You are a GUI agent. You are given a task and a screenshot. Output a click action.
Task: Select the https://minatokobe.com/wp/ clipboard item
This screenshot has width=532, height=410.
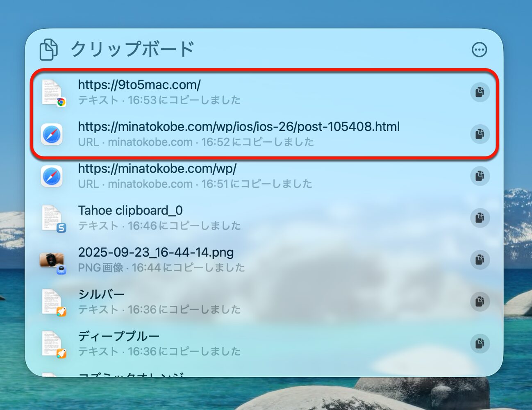coord(157,169)
